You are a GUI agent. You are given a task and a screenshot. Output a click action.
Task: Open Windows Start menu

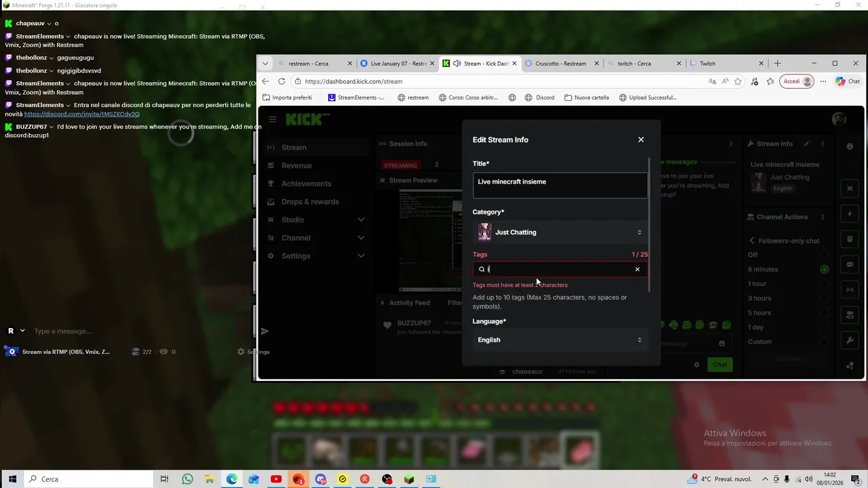tap(12, 479)
